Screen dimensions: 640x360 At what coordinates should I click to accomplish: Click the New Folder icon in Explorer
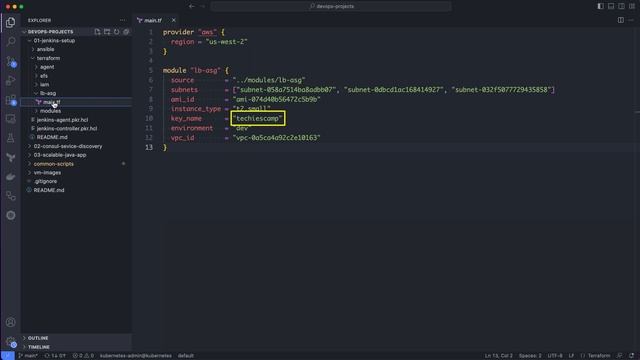pos(107,32)
